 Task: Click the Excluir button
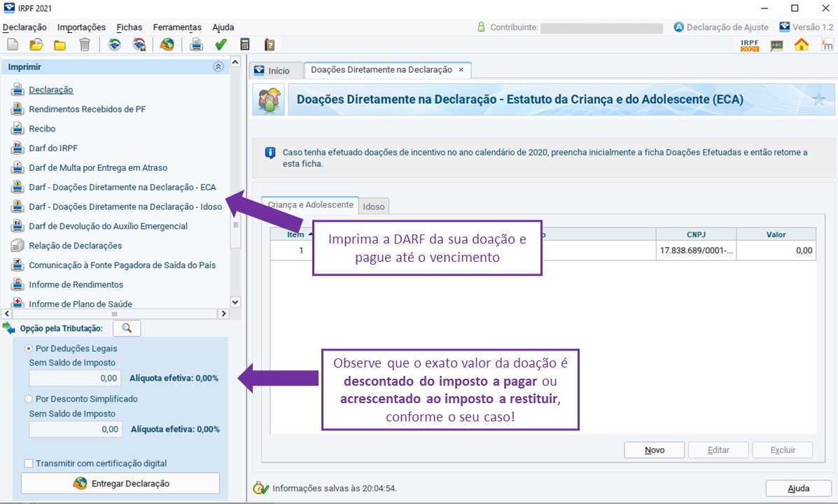tap(783, 450)
